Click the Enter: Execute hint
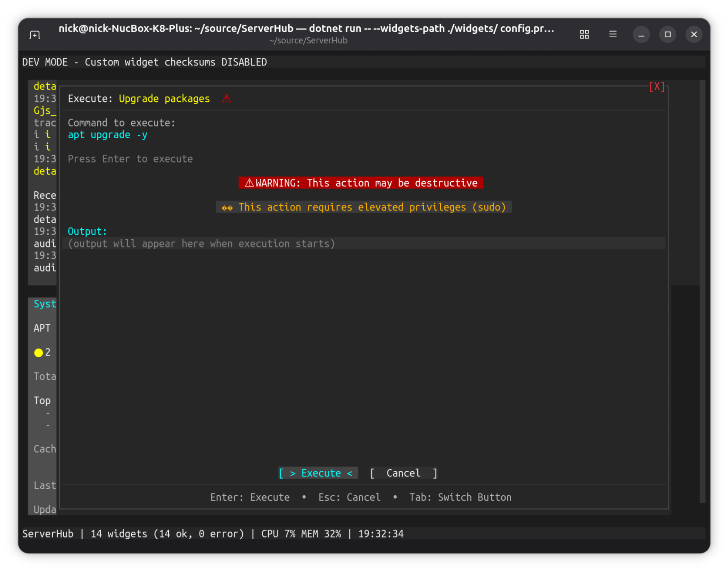Screen dimensions: 728x571 click(x=250, y=497)
